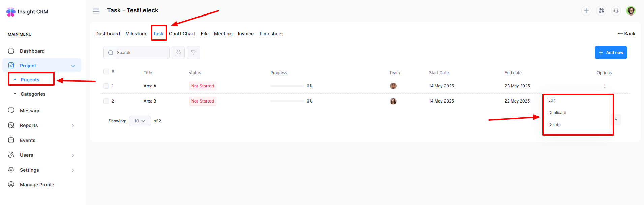This screenshot has height=205, width=644.
Task: Open the filter funnel icon
Action: [193, 53]
